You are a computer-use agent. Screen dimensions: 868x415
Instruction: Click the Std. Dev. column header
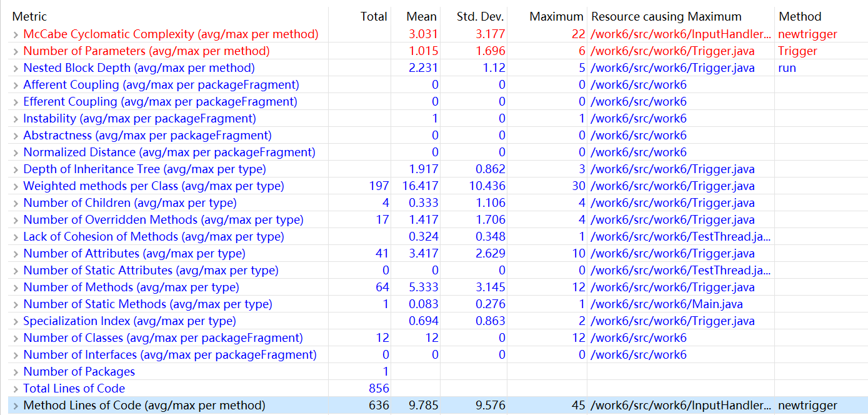tap(480, 17)
